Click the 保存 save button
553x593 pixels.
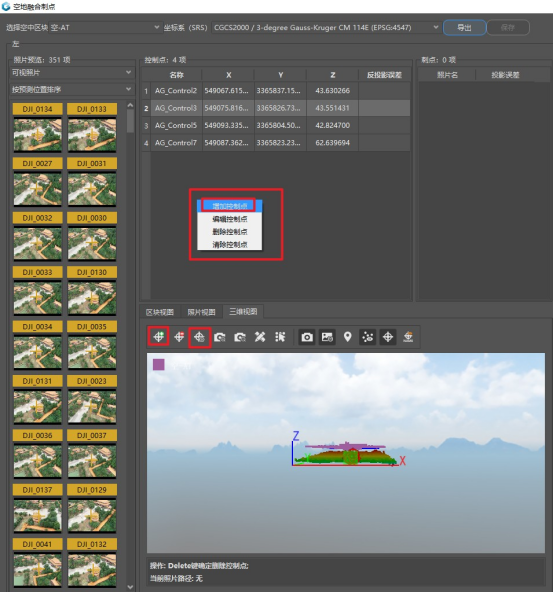pos(508,27)
